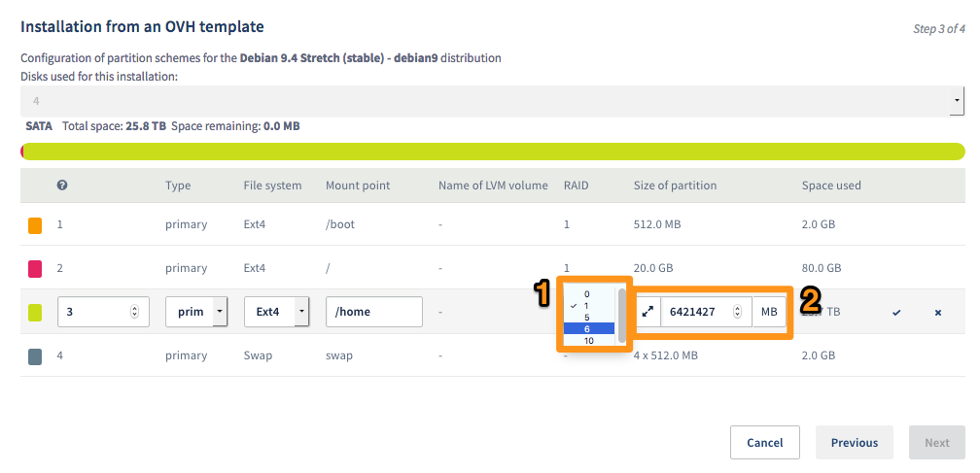
Task: Select RAID level 6 in the list
Action: [x=588, y=328]
